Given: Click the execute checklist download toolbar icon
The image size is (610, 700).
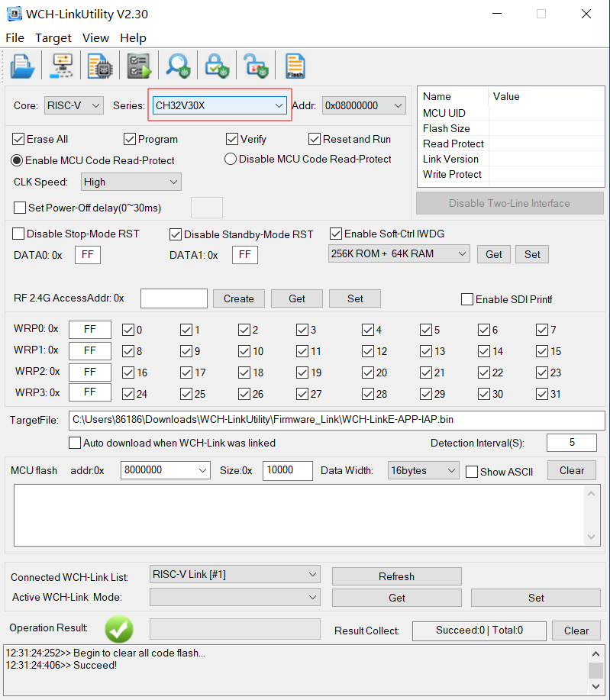Looking at the screenshot, I should click(x=139, y=66).
